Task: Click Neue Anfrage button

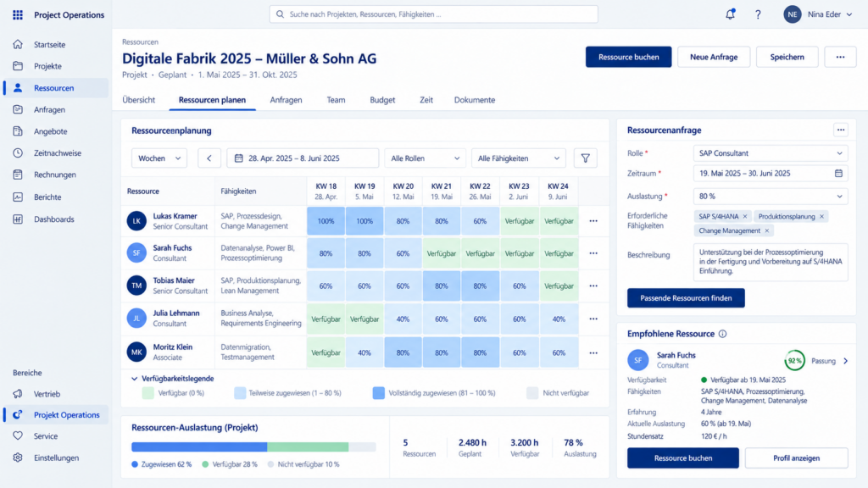Action: 714,57
